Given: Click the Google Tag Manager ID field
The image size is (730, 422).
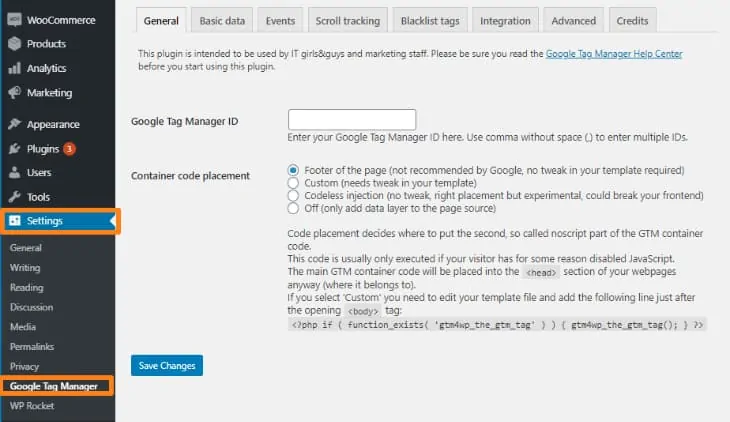Looking at the screenshot, I should [351, 120].
